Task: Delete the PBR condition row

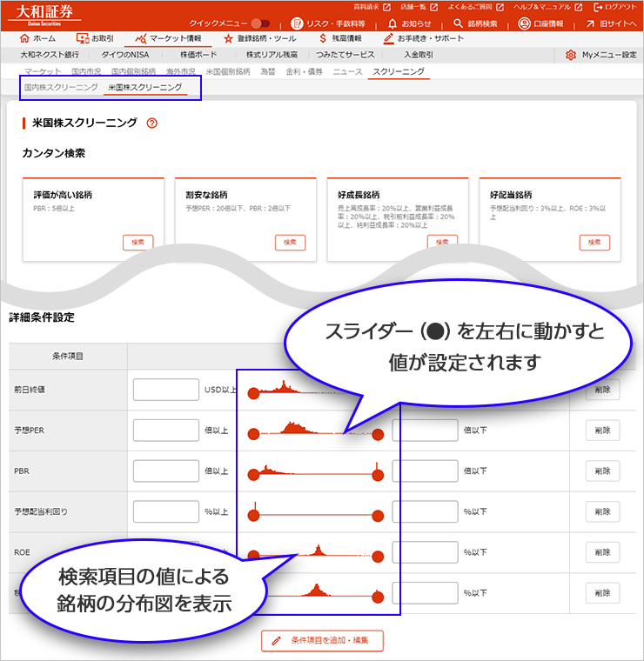Action: pyautogui.click(x=603, y=471)
